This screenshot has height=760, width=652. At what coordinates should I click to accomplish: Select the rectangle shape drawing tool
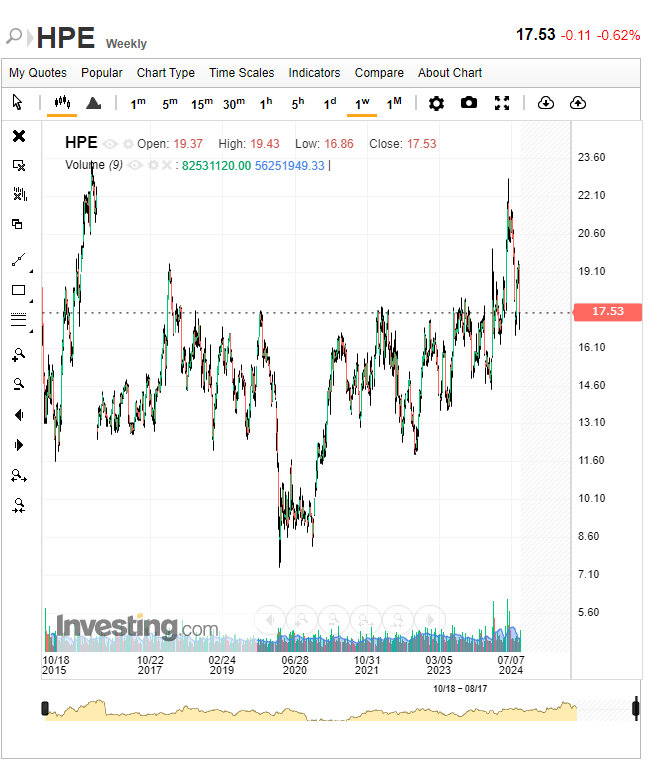click(x=18, y=291)
